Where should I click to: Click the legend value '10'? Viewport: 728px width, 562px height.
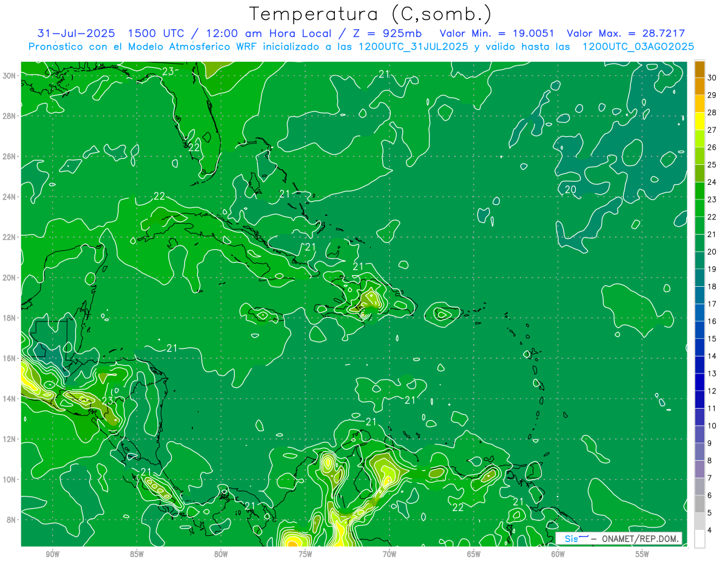point(712,426)
